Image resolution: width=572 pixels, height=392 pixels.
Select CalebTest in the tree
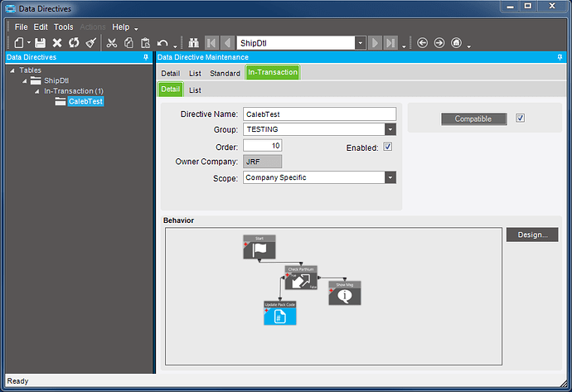[x=85, y=101]
